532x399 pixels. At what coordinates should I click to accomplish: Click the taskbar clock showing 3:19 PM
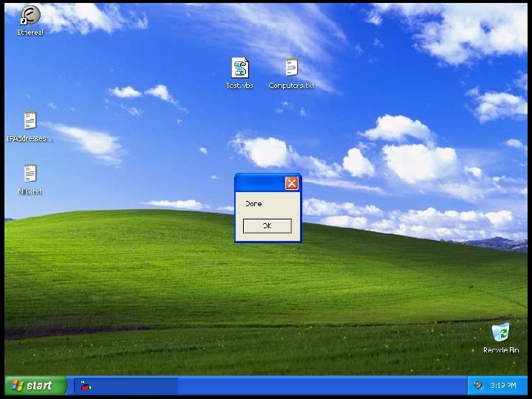point(503,386)
